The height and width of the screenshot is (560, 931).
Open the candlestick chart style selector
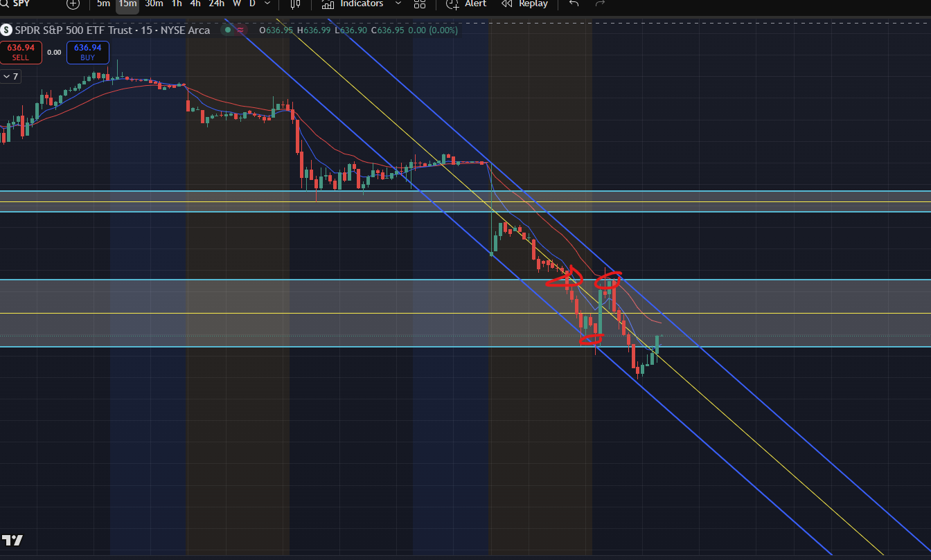point(295,3)
